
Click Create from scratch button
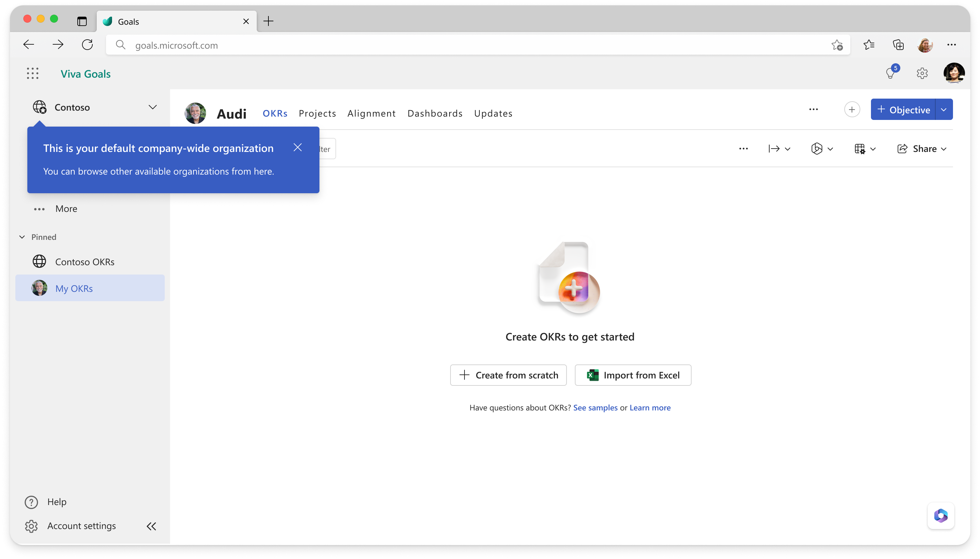pyautogui.click(x=508, y=375)
